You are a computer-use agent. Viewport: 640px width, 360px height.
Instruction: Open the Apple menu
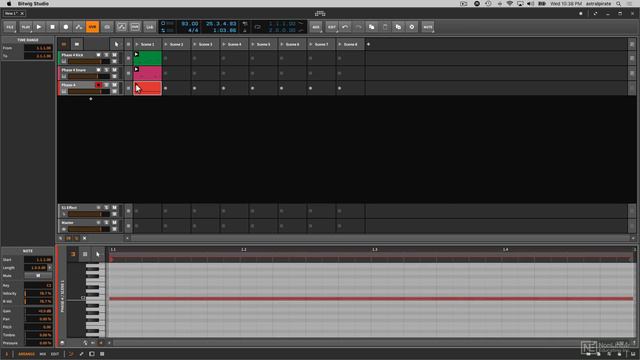9,4
